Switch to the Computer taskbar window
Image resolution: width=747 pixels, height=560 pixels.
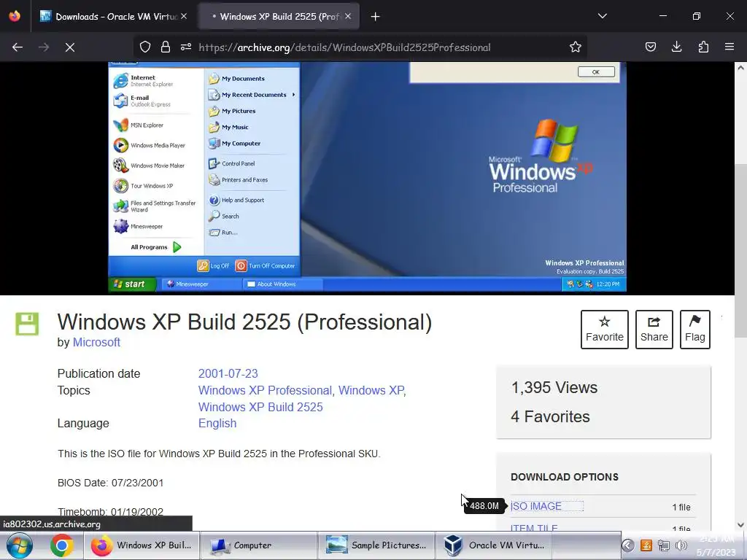[x=258, y=545]
